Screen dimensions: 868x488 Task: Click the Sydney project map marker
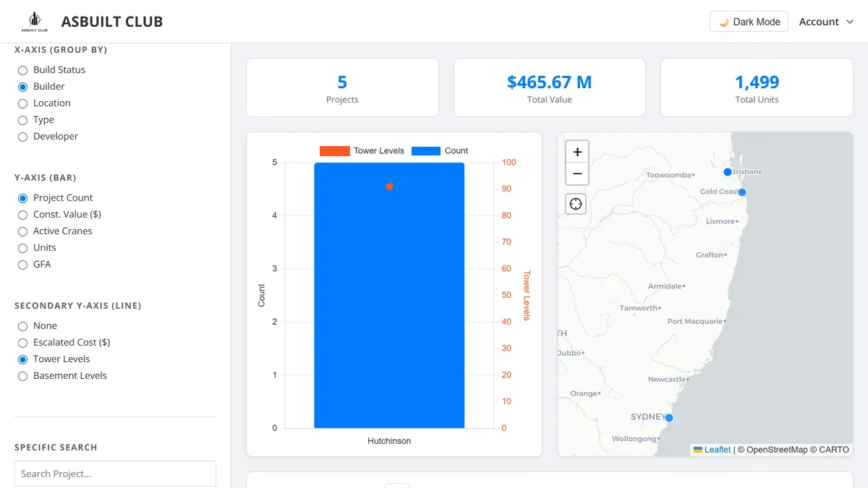669,418
